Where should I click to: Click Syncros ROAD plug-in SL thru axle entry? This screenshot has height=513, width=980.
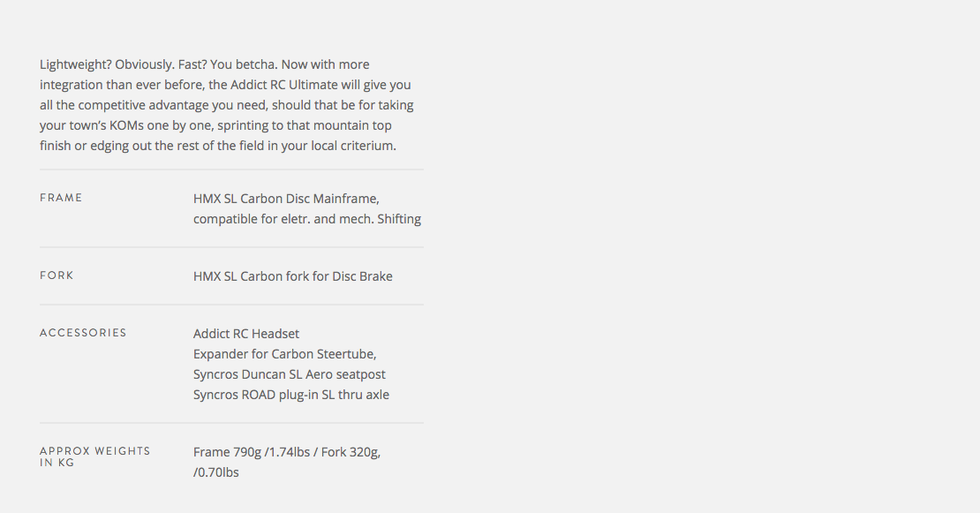click(290, 395)
